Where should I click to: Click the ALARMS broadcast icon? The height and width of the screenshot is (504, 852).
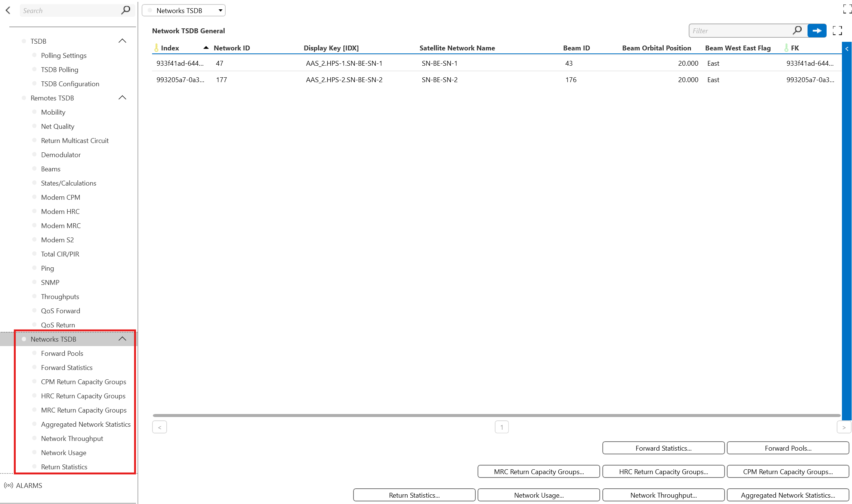pos(9,485)
